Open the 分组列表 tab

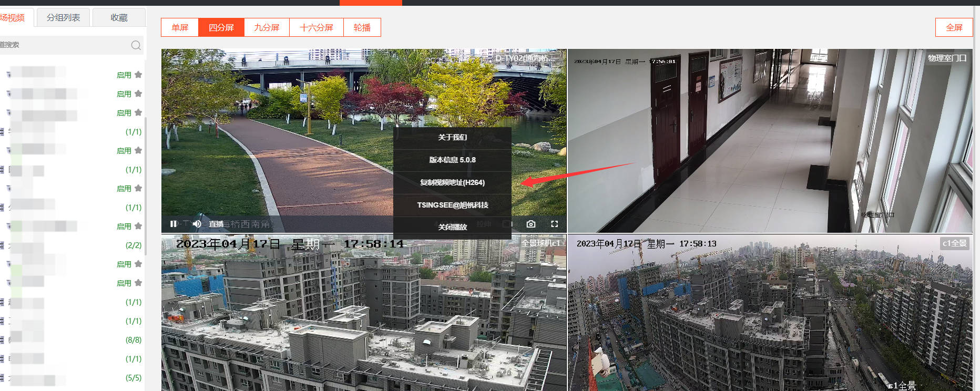pos(64,17)
